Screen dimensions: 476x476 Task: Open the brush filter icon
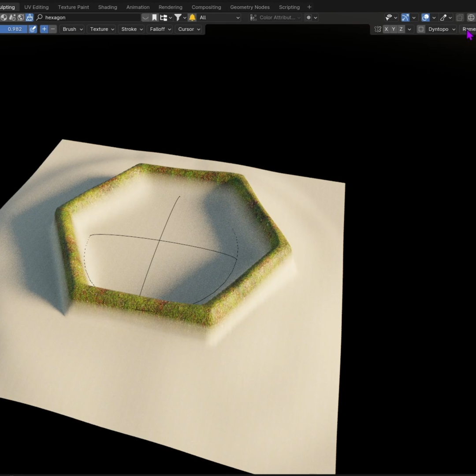click(178, 17)
